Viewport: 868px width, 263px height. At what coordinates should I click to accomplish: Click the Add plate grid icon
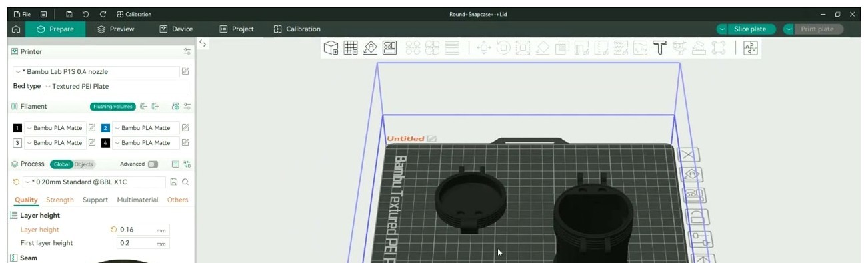[x=351, y=47]
